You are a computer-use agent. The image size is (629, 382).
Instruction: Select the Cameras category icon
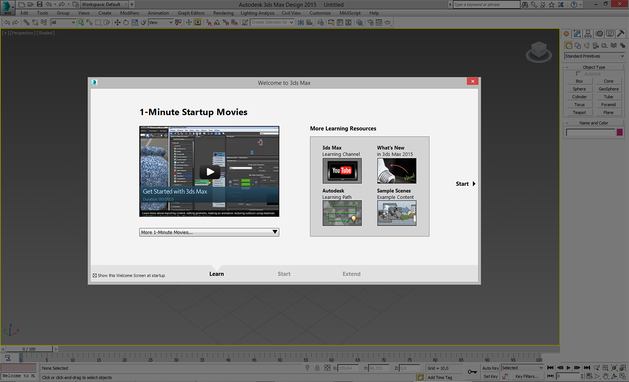596,46
